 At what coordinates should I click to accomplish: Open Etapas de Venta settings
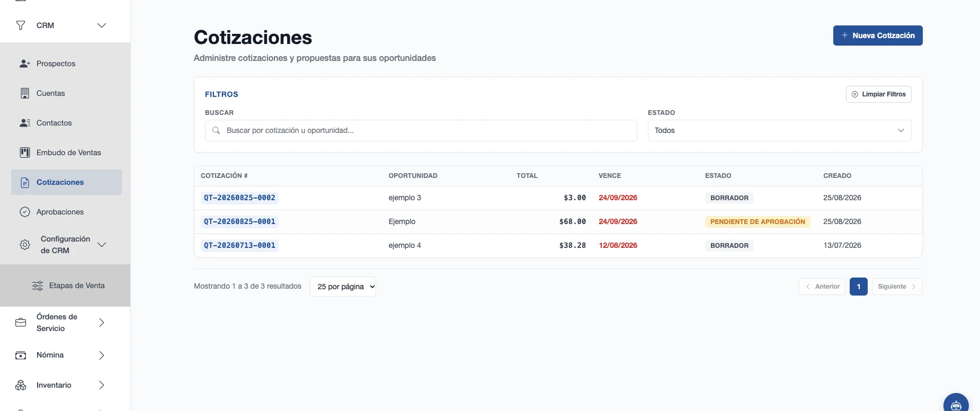click(x=77, y=285)
